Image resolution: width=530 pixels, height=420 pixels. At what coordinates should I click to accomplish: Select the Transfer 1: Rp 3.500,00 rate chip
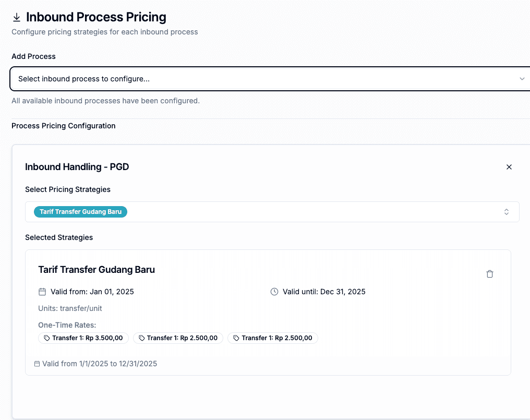pos(83,338)
